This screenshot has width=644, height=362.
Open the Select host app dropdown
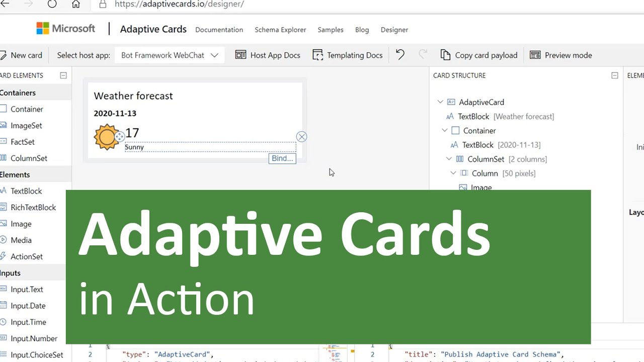coord(169,55)
